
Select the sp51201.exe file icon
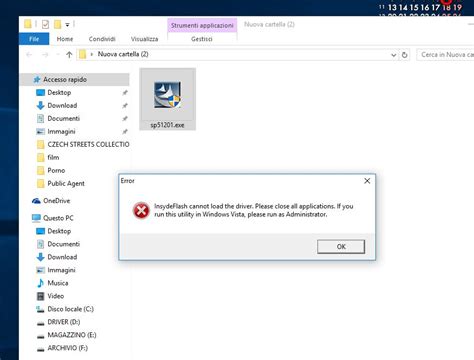(x=167, y=95)
